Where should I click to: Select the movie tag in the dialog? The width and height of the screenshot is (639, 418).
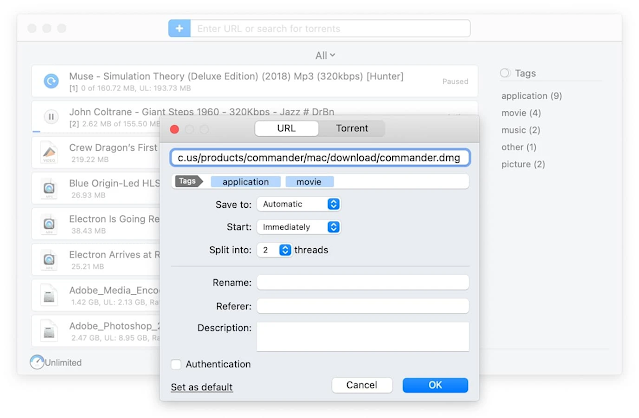(309, 182)
